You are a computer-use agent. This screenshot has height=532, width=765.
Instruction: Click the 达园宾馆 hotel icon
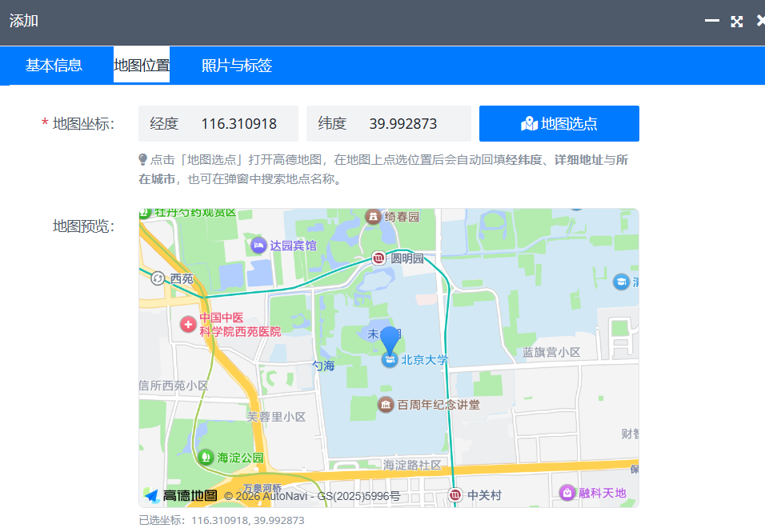[x=258, y=246]
